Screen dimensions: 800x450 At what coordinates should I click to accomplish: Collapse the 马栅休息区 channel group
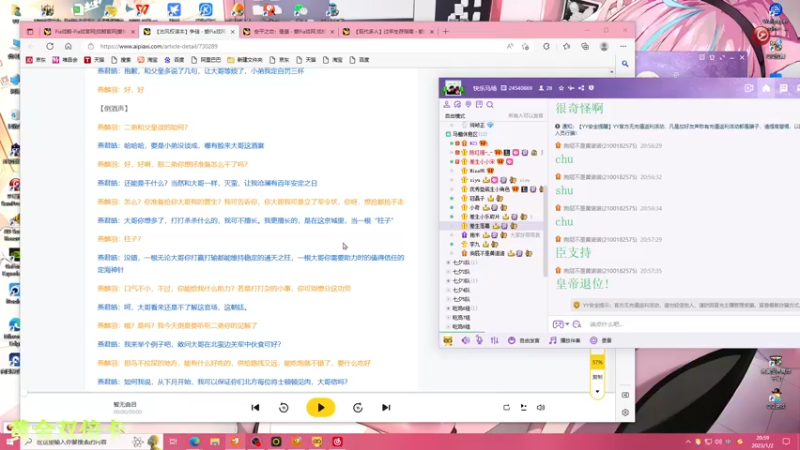(448, 134)
